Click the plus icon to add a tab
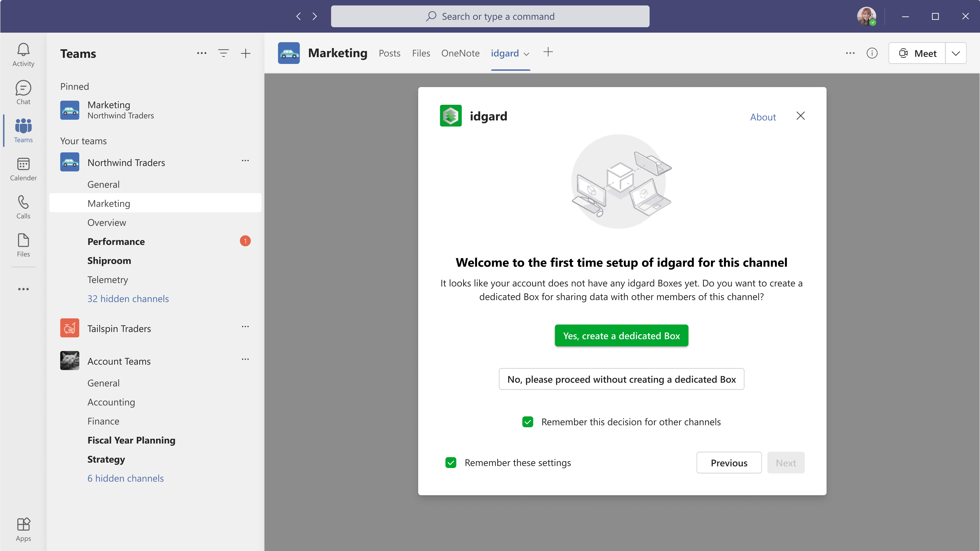 [548, 52]
